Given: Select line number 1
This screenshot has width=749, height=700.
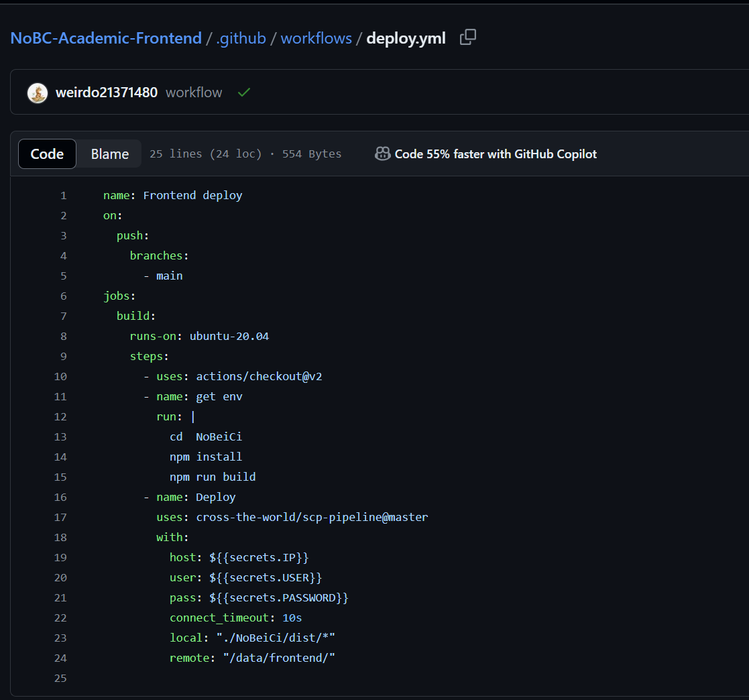Looking at the screenshot, I should (x=63, y=196).
